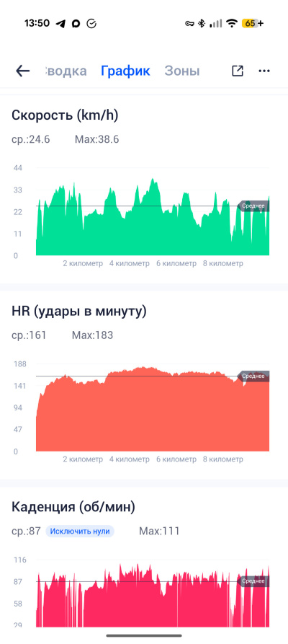The height and width of the screenshot is (644, 288).
Task: Open the Зоны tab
Action: pos(182,71)
